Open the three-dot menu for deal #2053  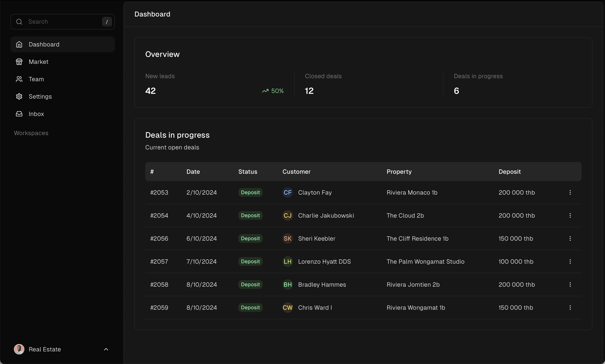[570, 193]
